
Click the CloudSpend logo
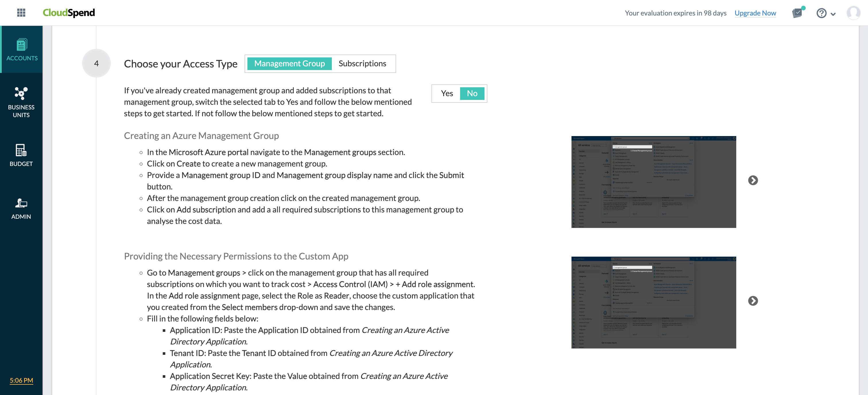tap(69, 13)
